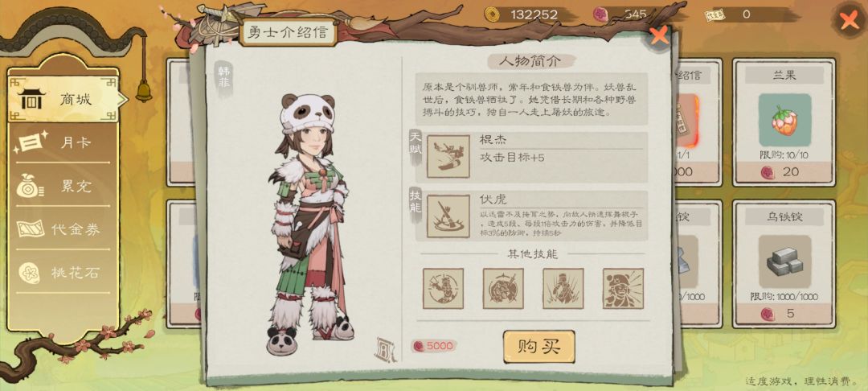Click the scroll icon beside the character
The width and height of the screenshot is (868, 391).
tap(385, 349)
